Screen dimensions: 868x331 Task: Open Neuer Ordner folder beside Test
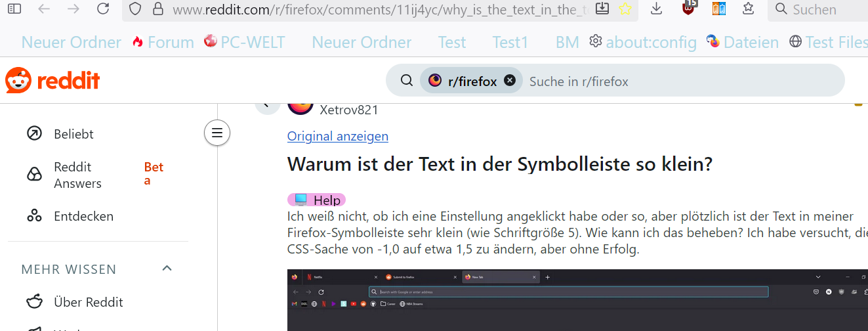click(x=362, y=42)
